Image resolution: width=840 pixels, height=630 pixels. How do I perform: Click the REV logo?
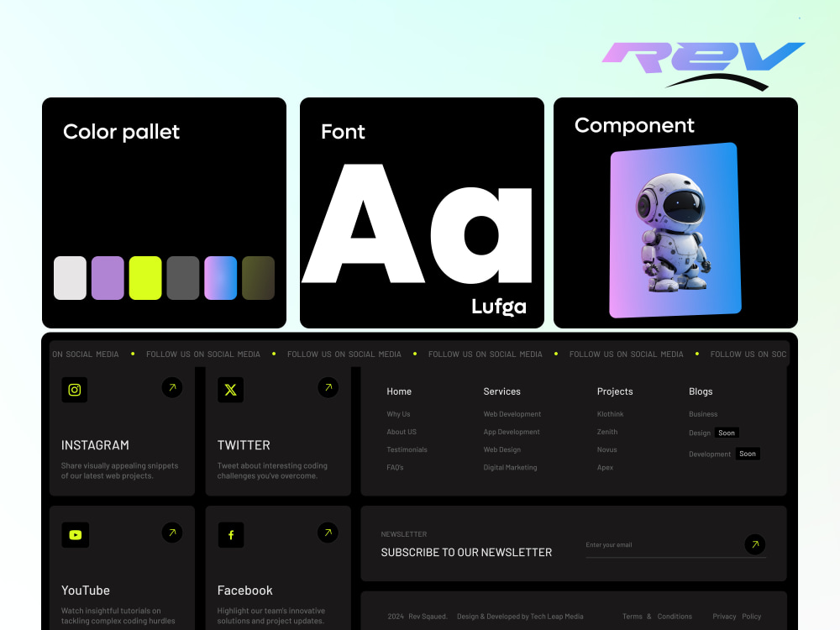tap(703, 66)
